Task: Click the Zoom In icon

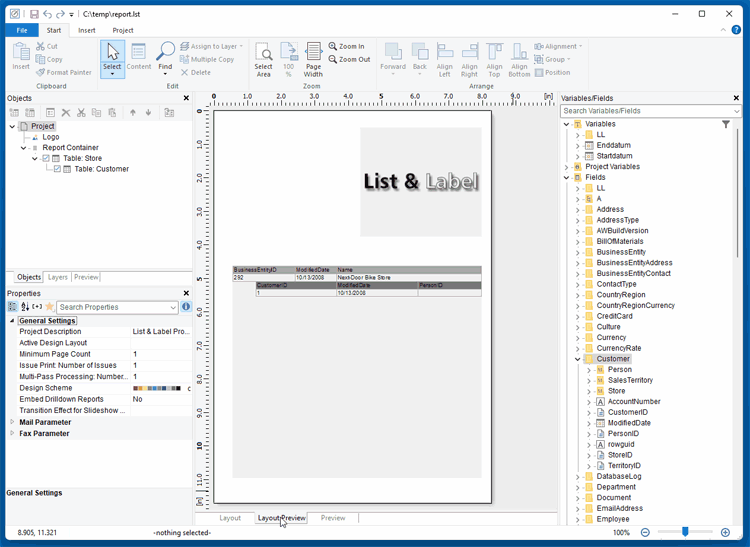Action: [x=333, y=46]
